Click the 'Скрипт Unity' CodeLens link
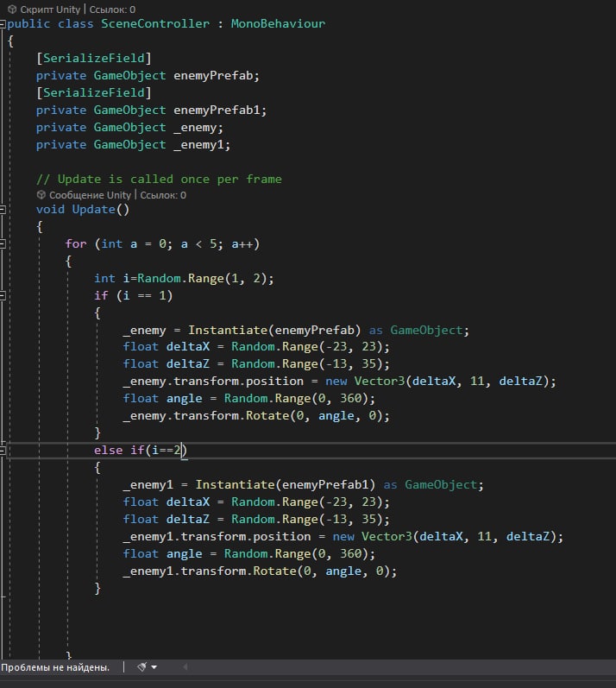 click(50, 9)
